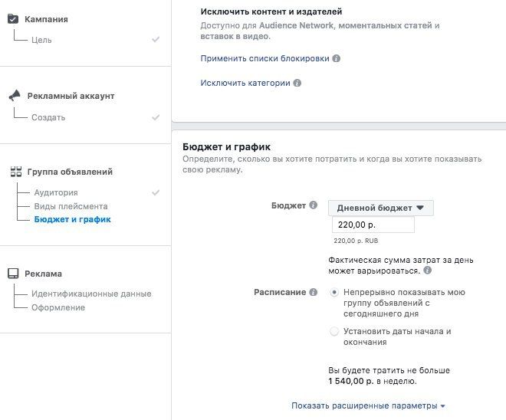Open Идентификационные данные under Реклама

coord(91,294)
